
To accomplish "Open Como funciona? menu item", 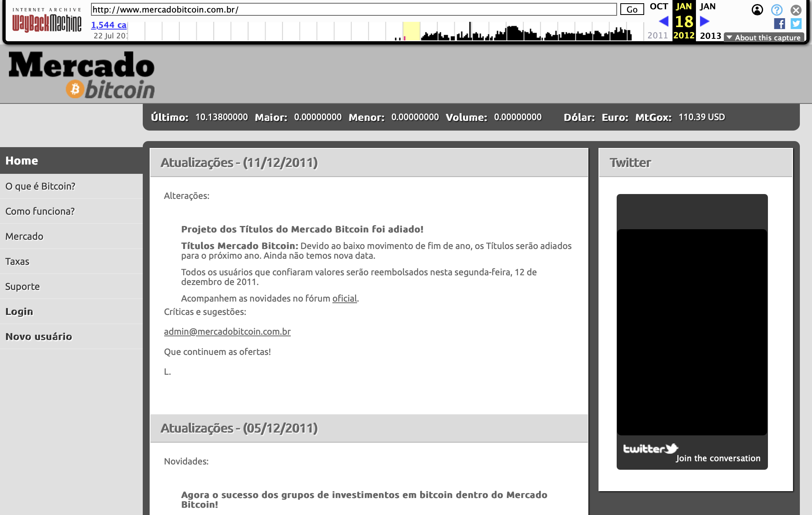I will click(71, 211).
